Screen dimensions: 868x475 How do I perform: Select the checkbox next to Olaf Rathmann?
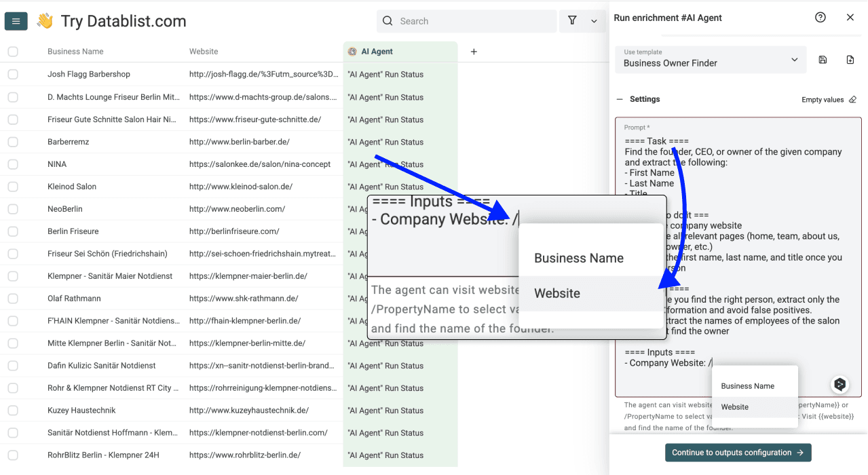[x=12, y=298]
